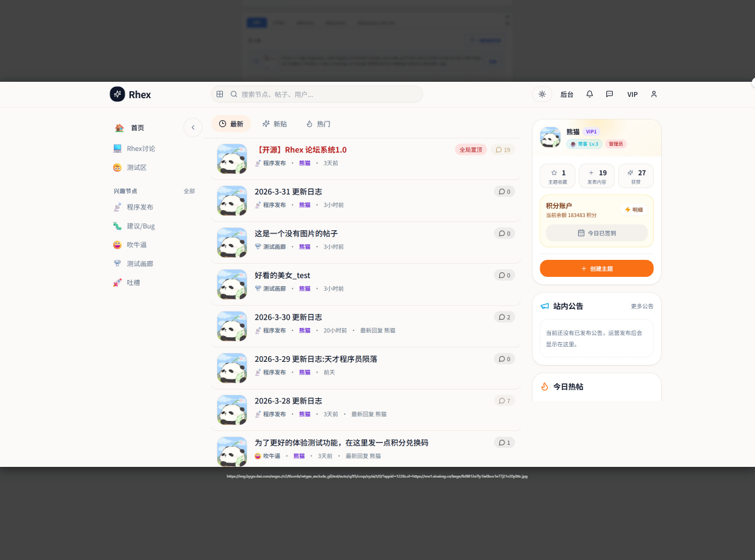Open post 2026-3-28 更新日志
This screenshot has width=755, height=560.
288,401
